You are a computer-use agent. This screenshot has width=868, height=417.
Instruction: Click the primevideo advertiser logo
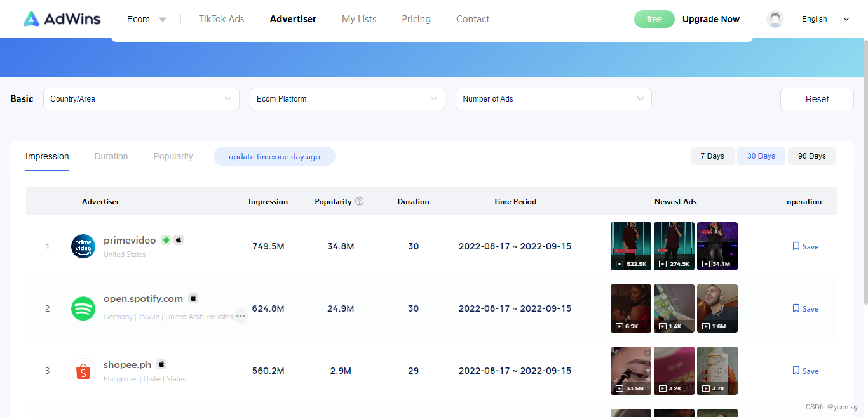(x=83, y=246)
